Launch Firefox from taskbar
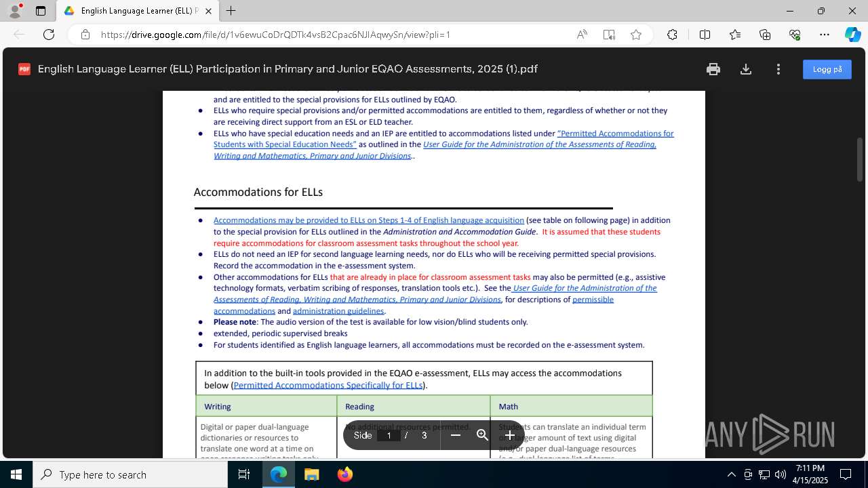 tap(344, 474)
